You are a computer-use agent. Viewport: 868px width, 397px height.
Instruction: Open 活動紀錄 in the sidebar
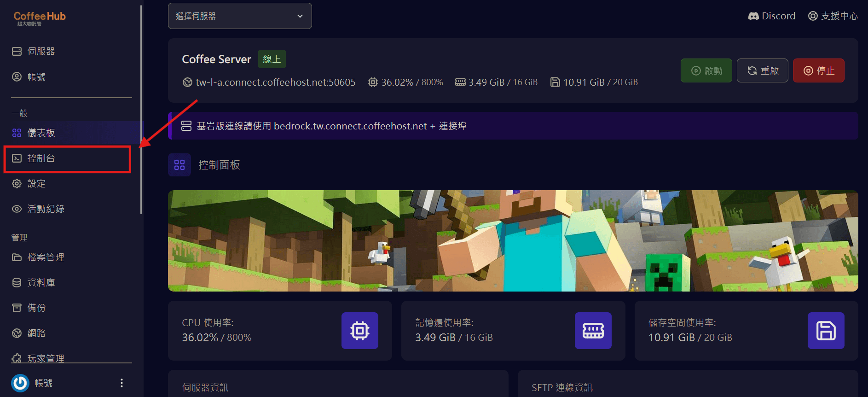coord(71,209)
